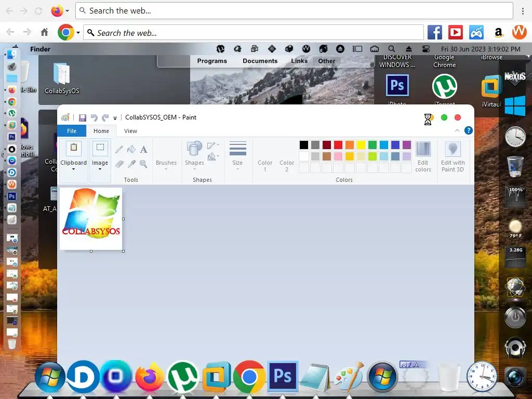Select the Pencil tool in Paint

119,149
